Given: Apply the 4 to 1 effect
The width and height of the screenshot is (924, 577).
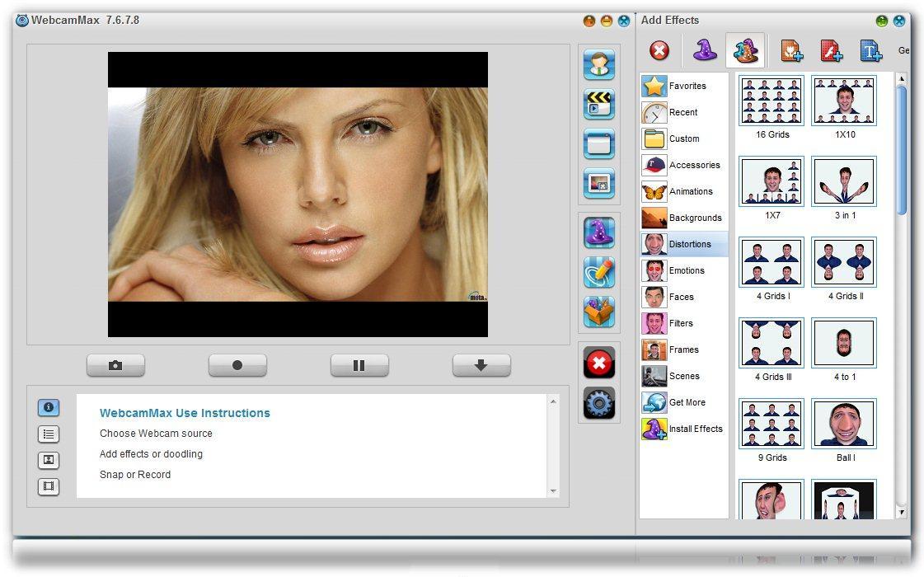Looking at the screenshot, I should [x=844, y=343].
